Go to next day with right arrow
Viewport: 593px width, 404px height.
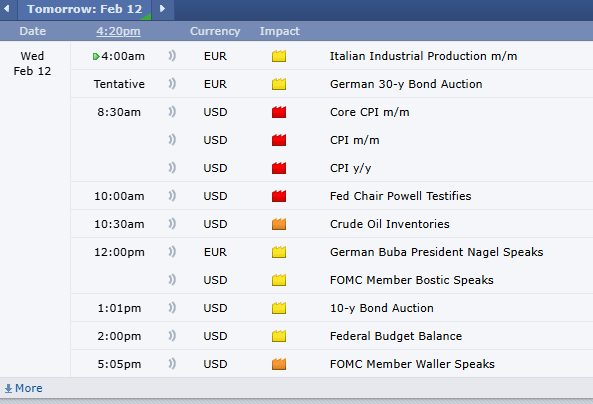pyautogui.click(x=162, y=8)
